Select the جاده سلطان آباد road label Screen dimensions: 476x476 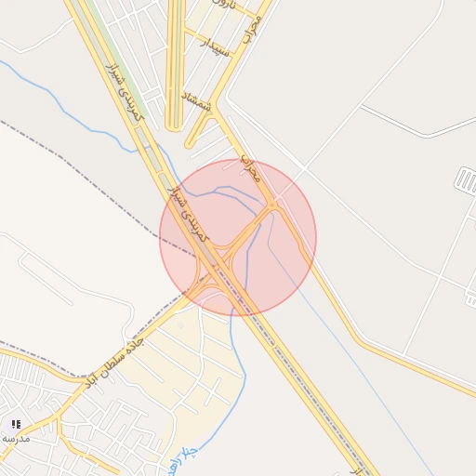click(114, 364)
